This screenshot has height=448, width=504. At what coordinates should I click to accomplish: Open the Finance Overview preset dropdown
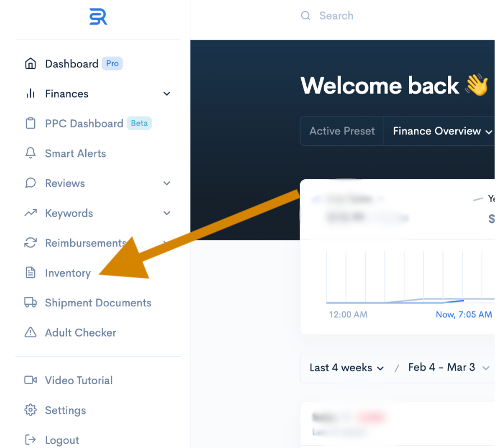(x=441, y=131)
